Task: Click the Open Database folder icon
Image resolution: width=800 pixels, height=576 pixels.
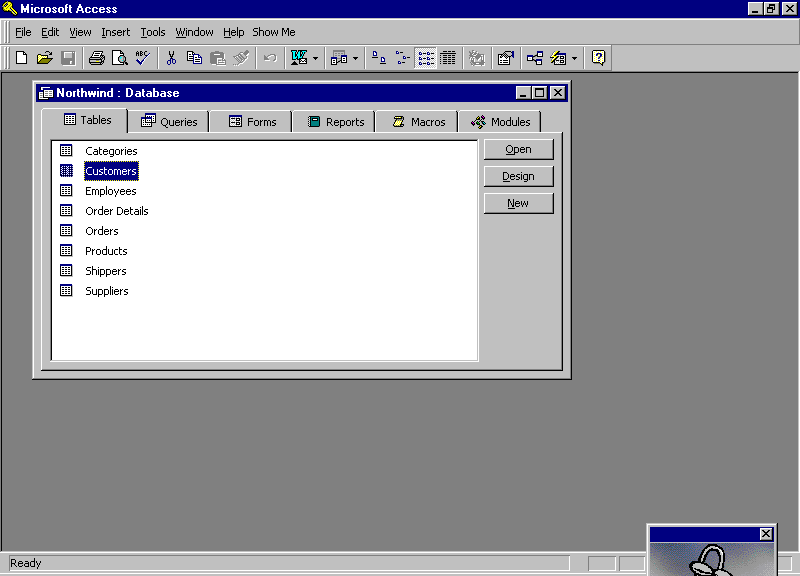Action: (x=44, y=58)
